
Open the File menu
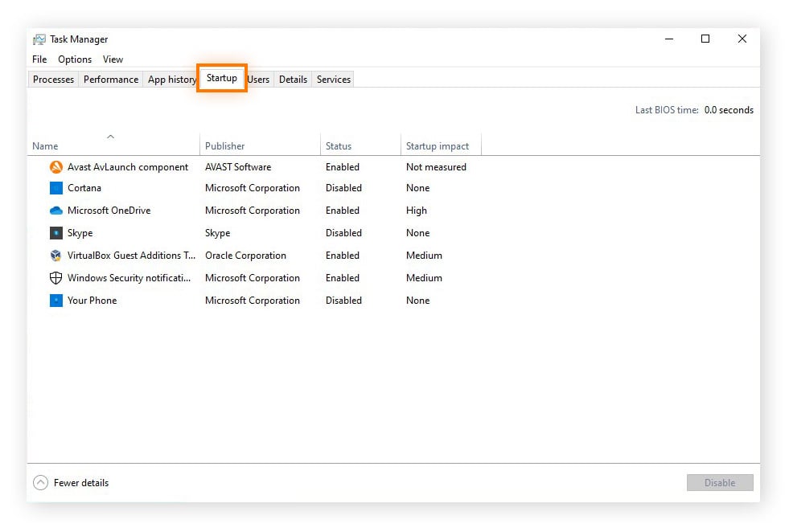coord(39,59)
